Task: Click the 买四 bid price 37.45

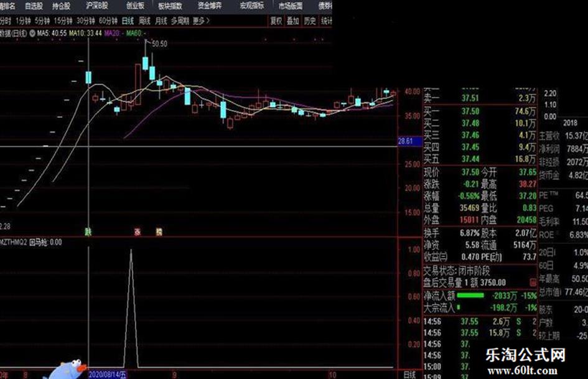Action: pos(470,147)
